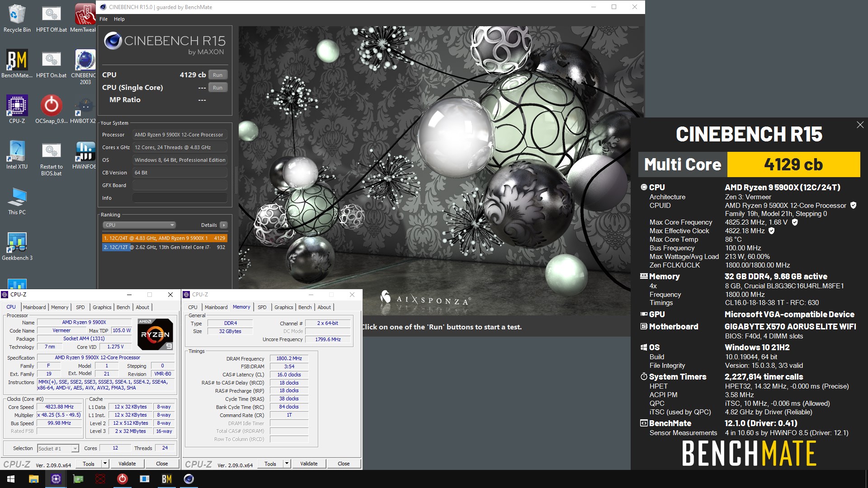Click DRAM Frequency value 1800.2 MHz
Screen dimensions: 868x488
click(x=289, y=358)
